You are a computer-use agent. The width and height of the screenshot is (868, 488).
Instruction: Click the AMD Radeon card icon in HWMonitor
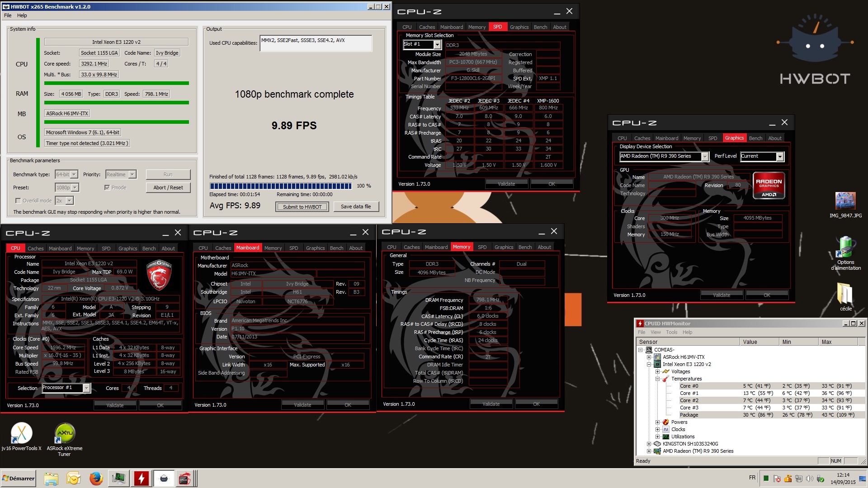(x=657, y=451)
